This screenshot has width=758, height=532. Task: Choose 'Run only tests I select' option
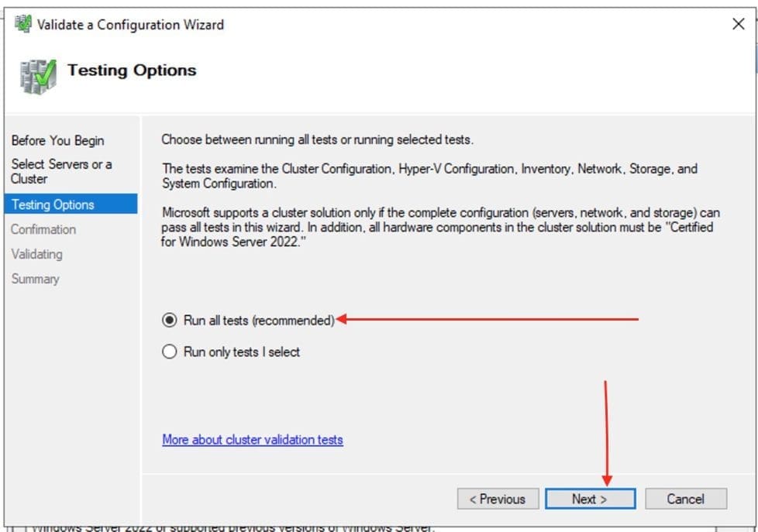170,352
